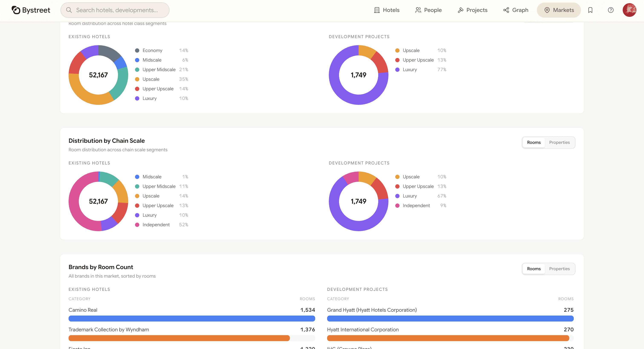Image resolution: width=644 pixels, height=349 pixels.
Task: Click the Independent pink legend swatch
Action: [x=137, y=225]
